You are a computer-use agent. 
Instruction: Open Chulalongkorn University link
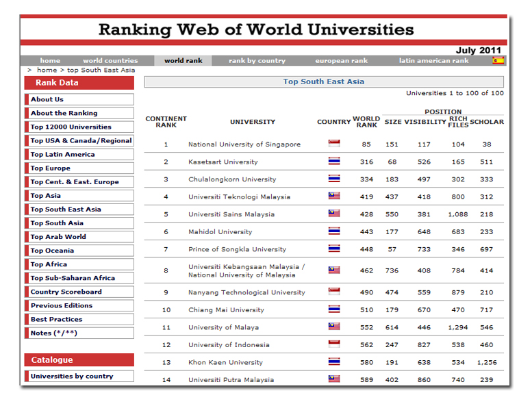[x=232, y=179]
